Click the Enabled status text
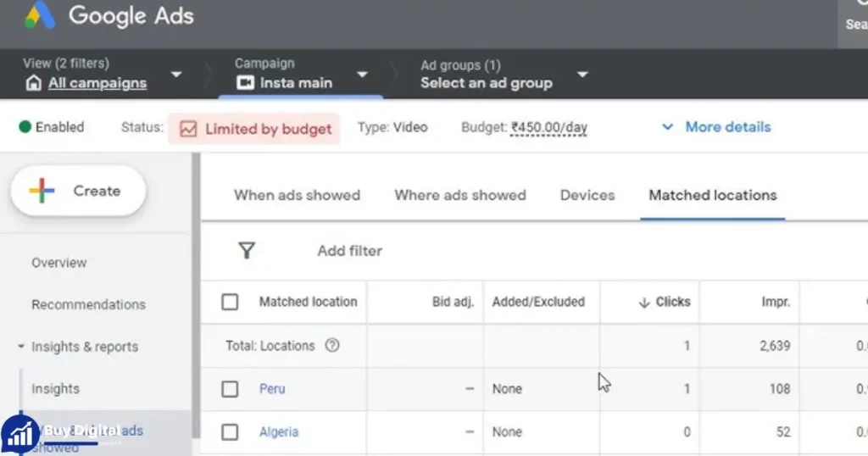This screenshot has height=456, width=868. 60,127
